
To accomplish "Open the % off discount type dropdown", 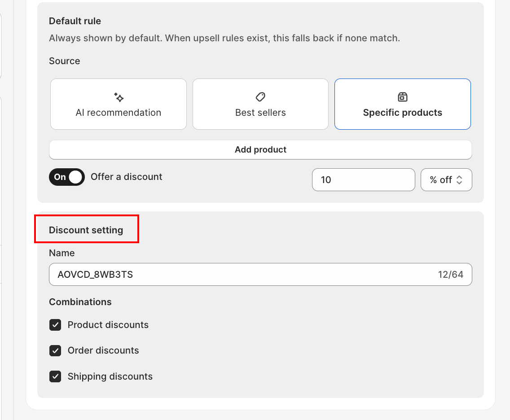I will [446, 180].
